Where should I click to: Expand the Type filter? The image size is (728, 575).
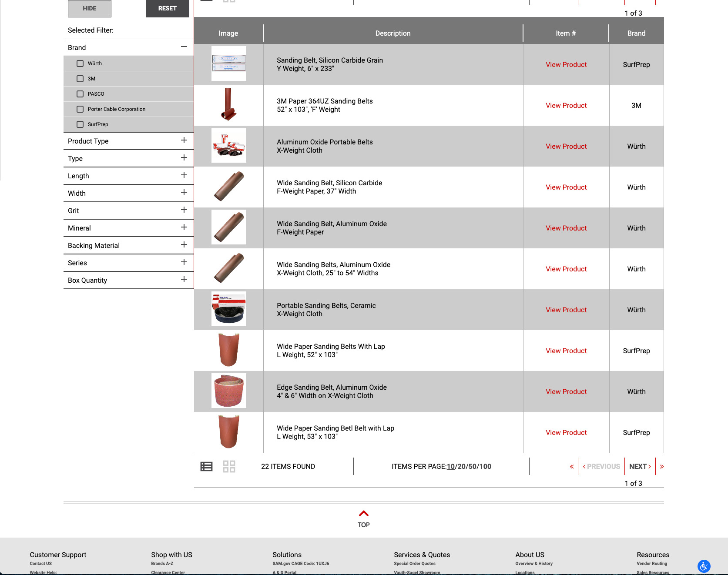pyautogui.click(x=184, y=157)
